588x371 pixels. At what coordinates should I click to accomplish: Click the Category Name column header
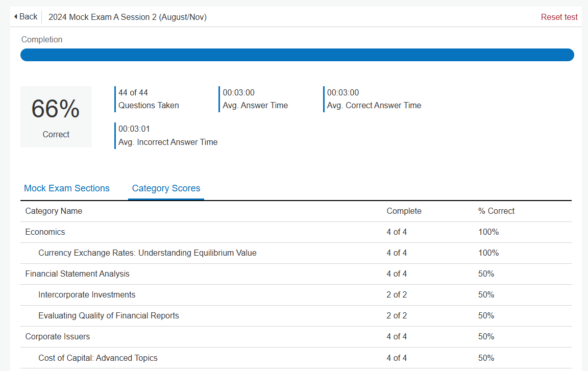(x=54, y=211)
